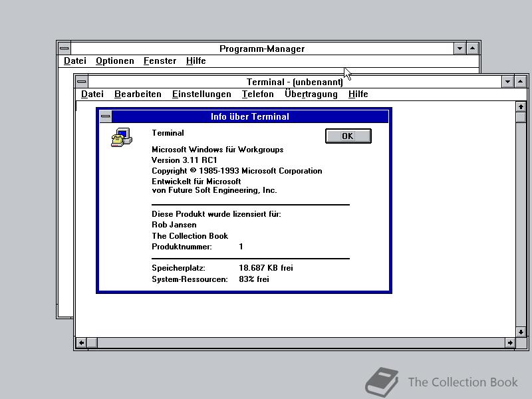
Task: Click the Version 3.11 RC1 text
Action: coord(184,160)
